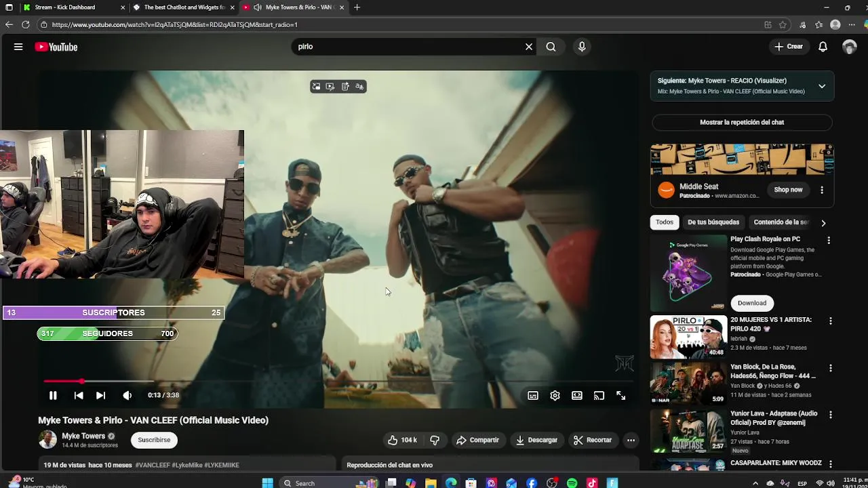868x488 pixels.
Task: Click the translate icon in overlay toolbar
Action: (359, 86)
